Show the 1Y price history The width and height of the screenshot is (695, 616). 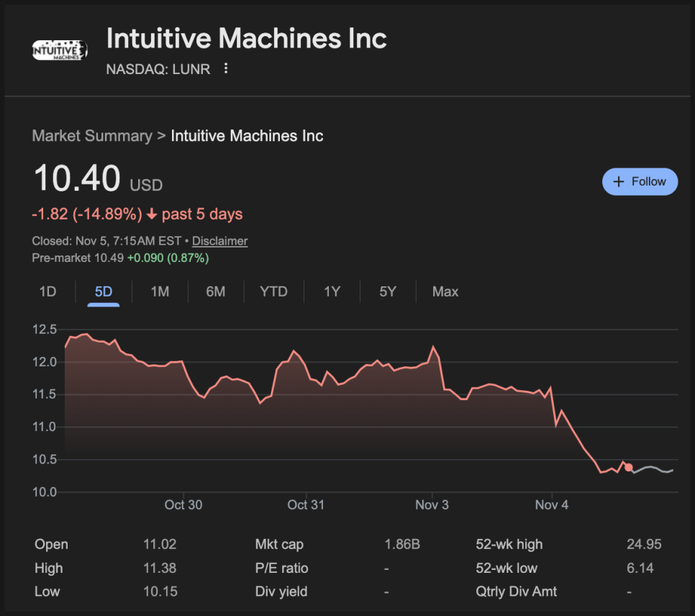pos(332,291)
